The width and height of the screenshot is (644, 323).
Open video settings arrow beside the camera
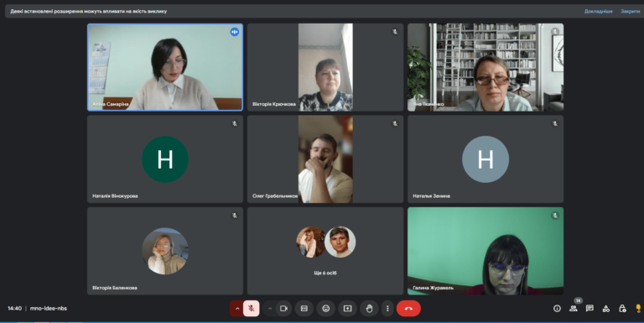coord(270,309)
